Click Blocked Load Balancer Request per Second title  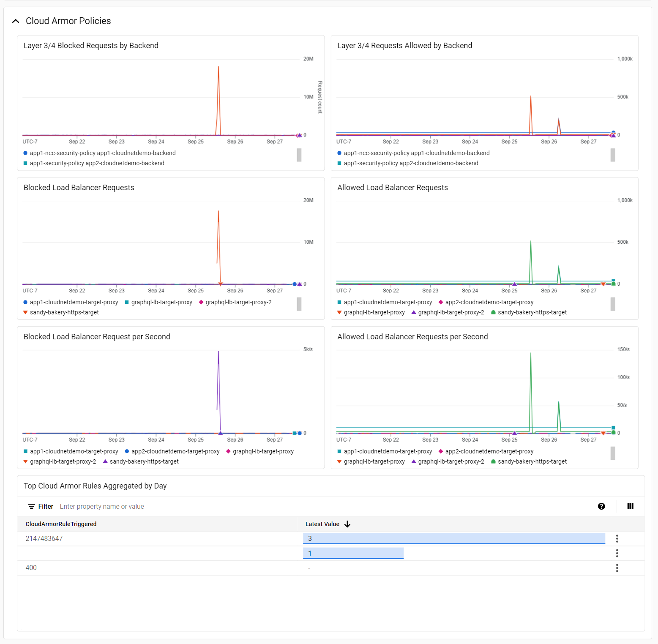click(97, 337)
